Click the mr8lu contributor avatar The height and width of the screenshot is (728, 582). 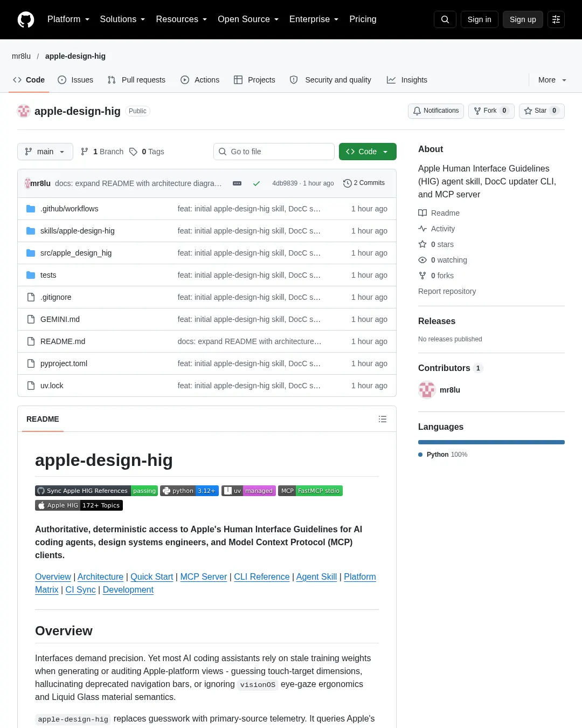[427, 390]
